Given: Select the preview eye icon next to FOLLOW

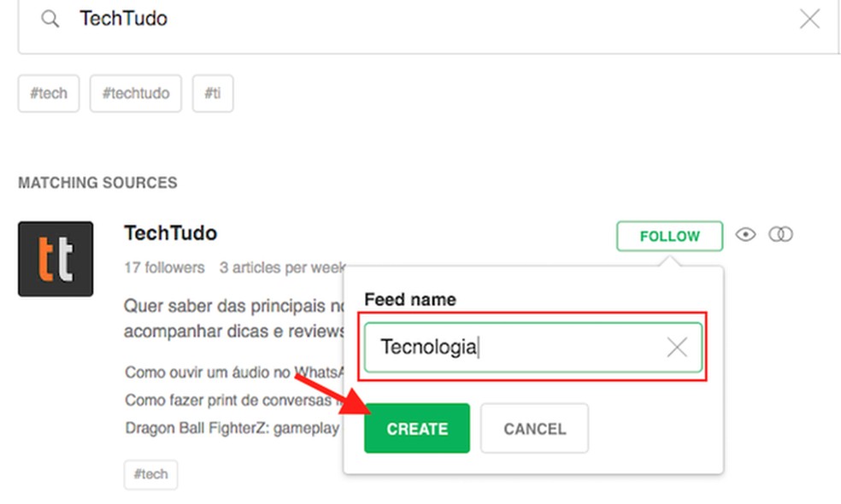Looking at the screenshot, I should (746, 234).
